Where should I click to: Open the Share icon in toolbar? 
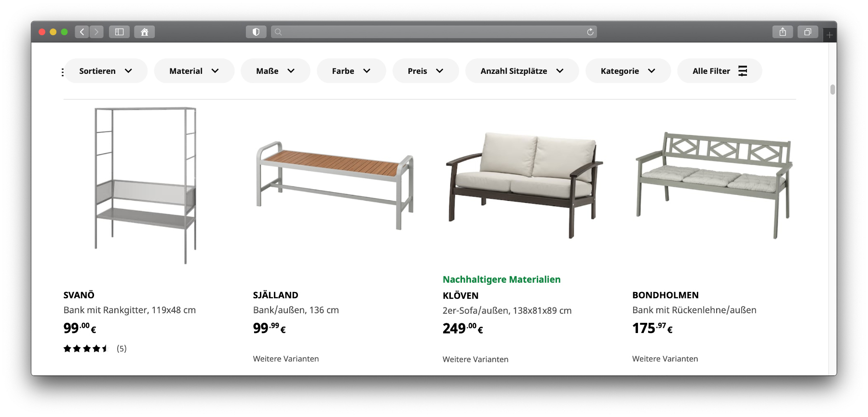pos(783,32)
